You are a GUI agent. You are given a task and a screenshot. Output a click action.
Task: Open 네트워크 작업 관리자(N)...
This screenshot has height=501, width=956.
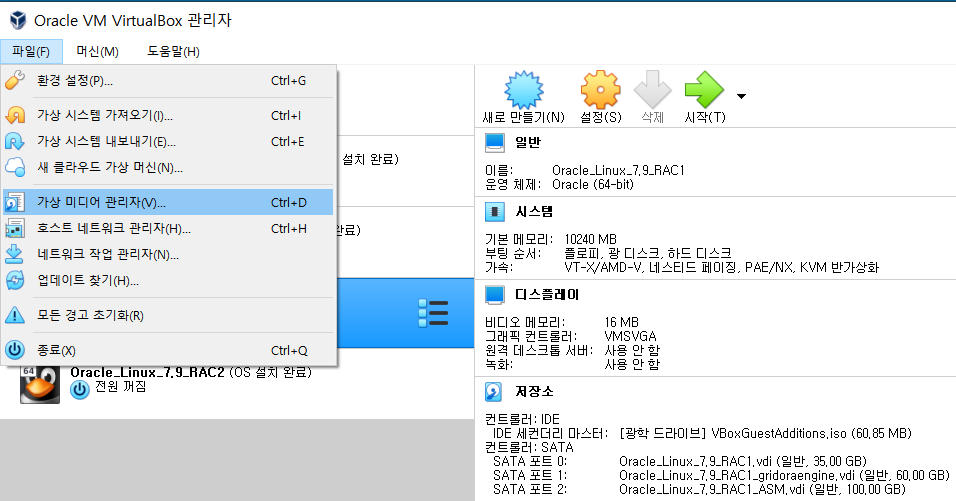[x=168, y=255]
